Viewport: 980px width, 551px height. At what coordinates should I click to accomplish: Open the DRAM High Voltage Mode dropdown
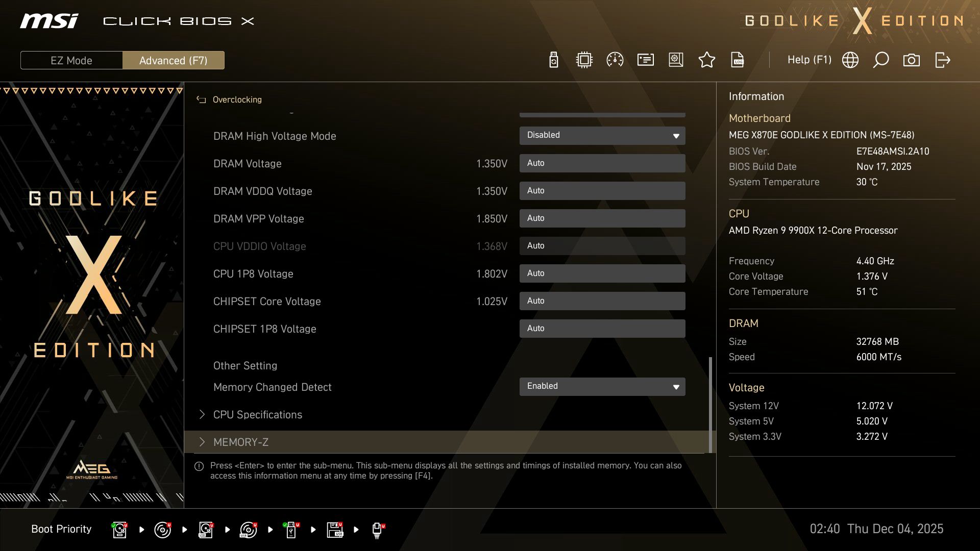tap(602, 135)
